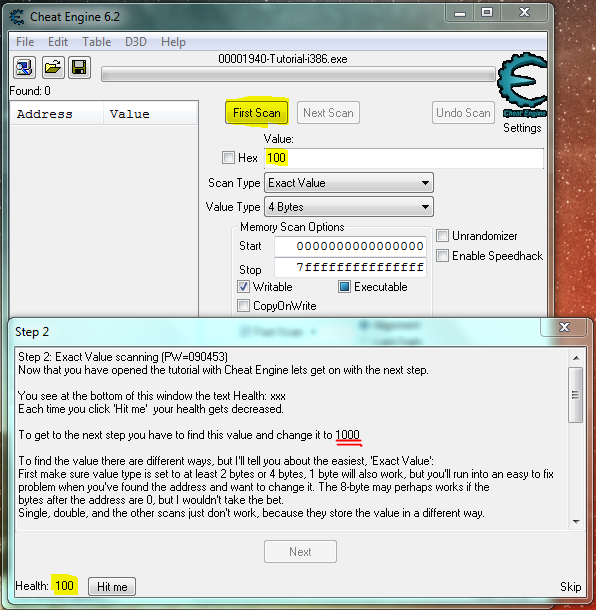The width and height of the screenshot is (596, 610).
Task: Open the Edit menu
Action: click(x=58, y=42)
